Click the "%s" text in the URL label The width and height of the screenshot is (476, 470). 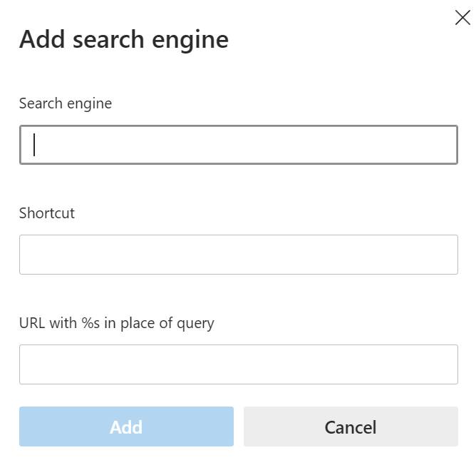coord(90,323)
